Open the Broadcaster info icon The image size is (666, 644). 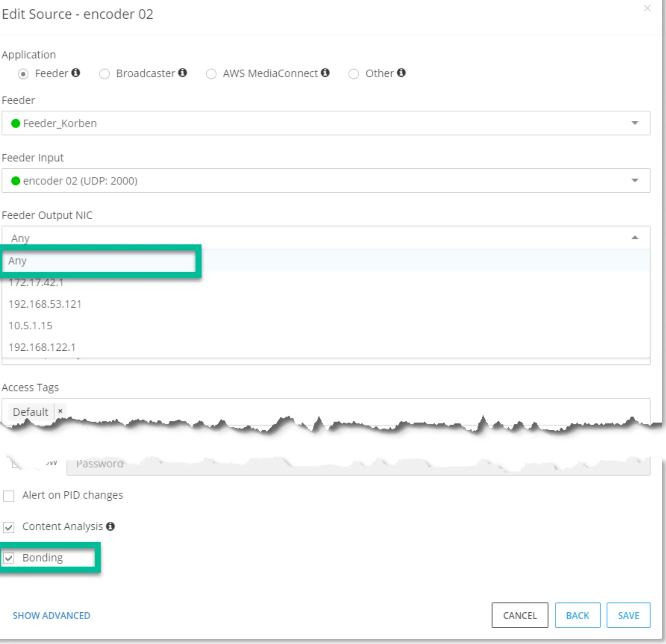point(183,73)
